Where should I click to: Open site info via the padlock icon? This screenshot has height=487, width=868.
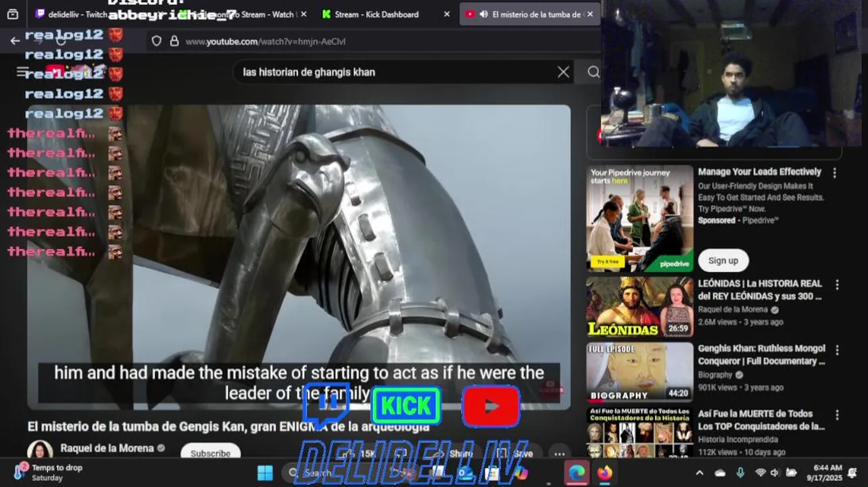pyautogui.click(x=174, y=41)
